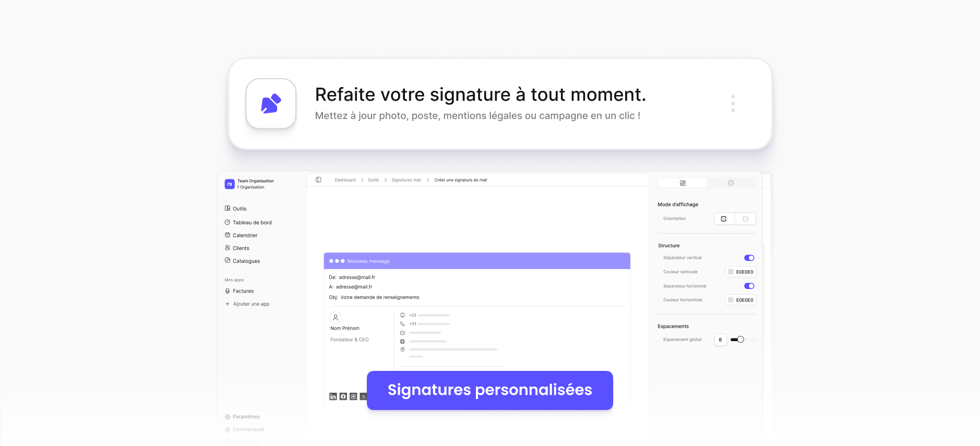The height and width of the screenshot is (446, 980).
Task: Select the vertical Orientation mode
Action: pyautogui.click(x=746, y=218)
